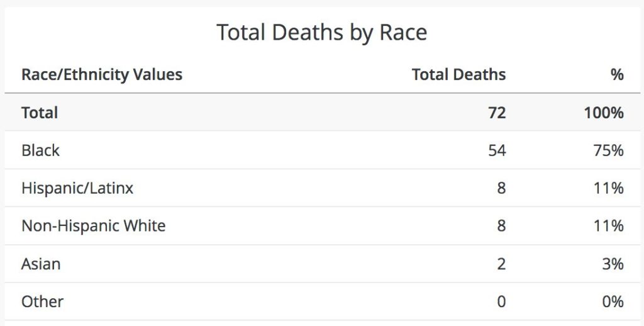Screen dimensions: 644x326
Task: Click the Hispanic/Latinx deaths count
Action: pos(501,188)
